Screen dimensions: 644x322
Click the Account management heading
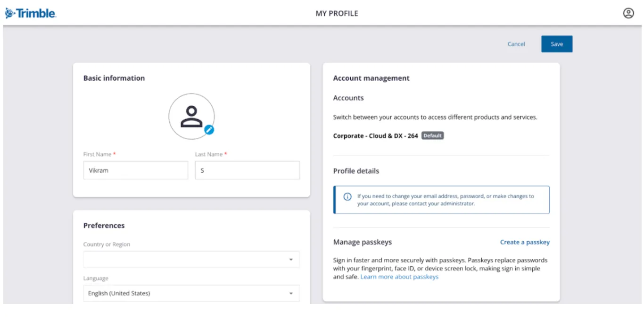coord(372,78)
